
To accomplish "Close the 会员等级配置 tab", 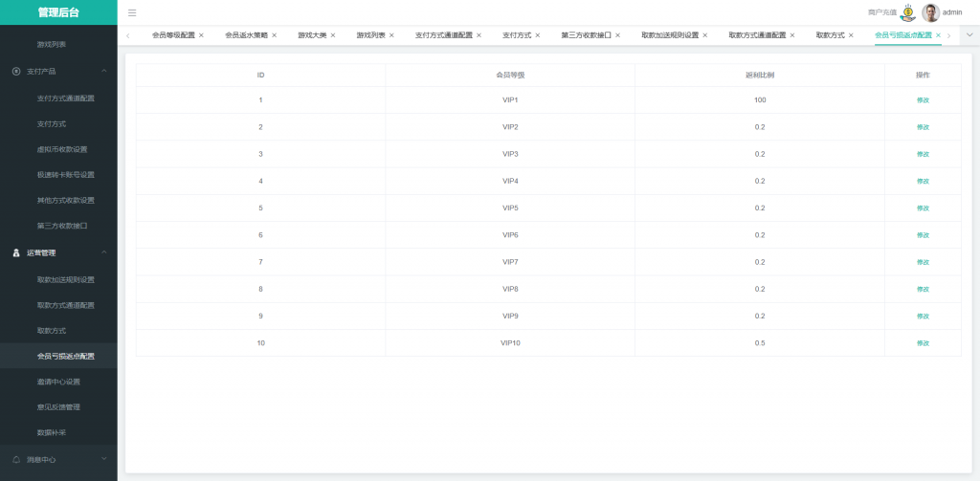I will click(x=201, y=35).
